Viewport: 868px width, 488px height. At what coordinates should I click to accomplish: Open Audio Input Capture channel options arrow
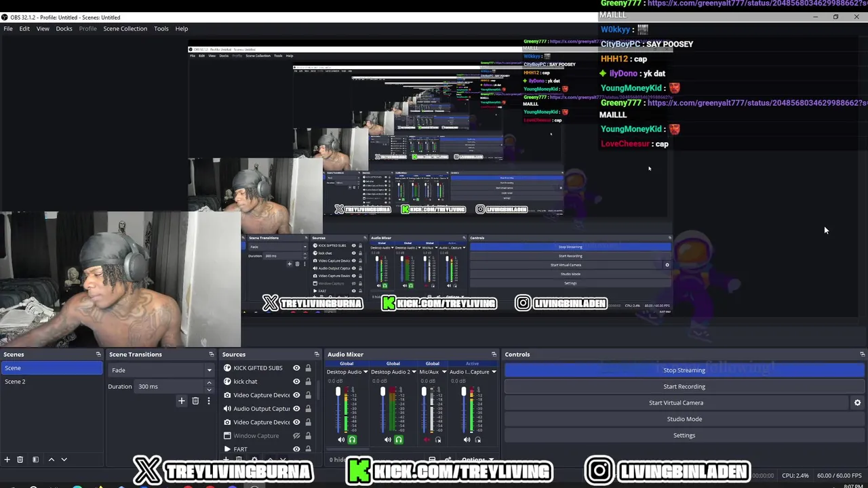(x=494, y=372)
